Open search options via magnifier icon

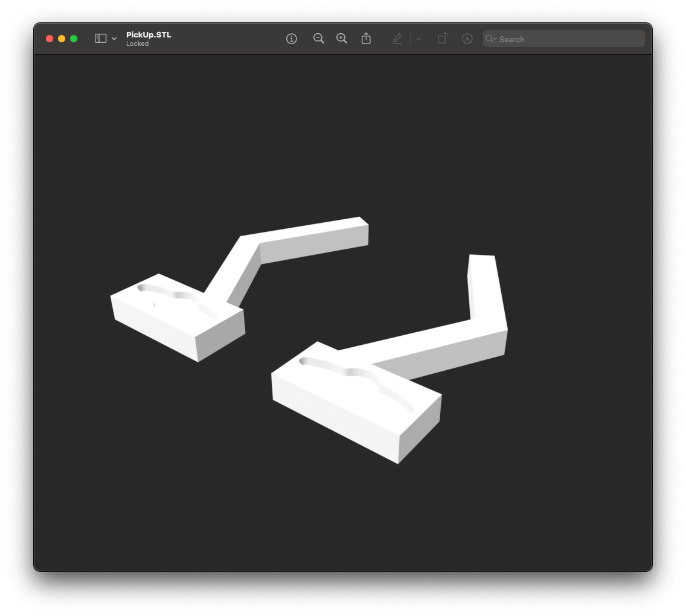(490, 39)
